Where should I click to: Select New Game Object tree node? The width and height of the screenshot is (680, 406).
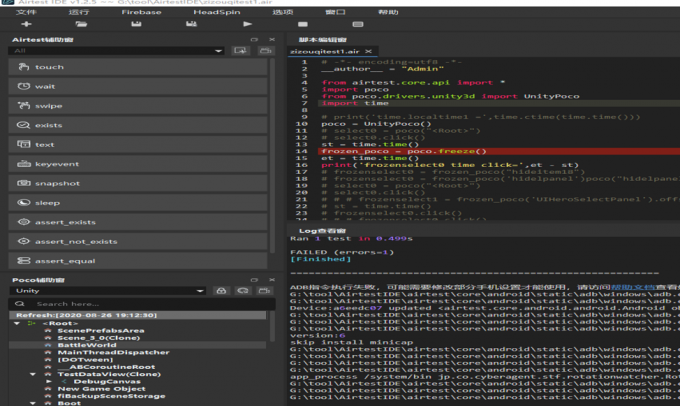coord(101,389)
